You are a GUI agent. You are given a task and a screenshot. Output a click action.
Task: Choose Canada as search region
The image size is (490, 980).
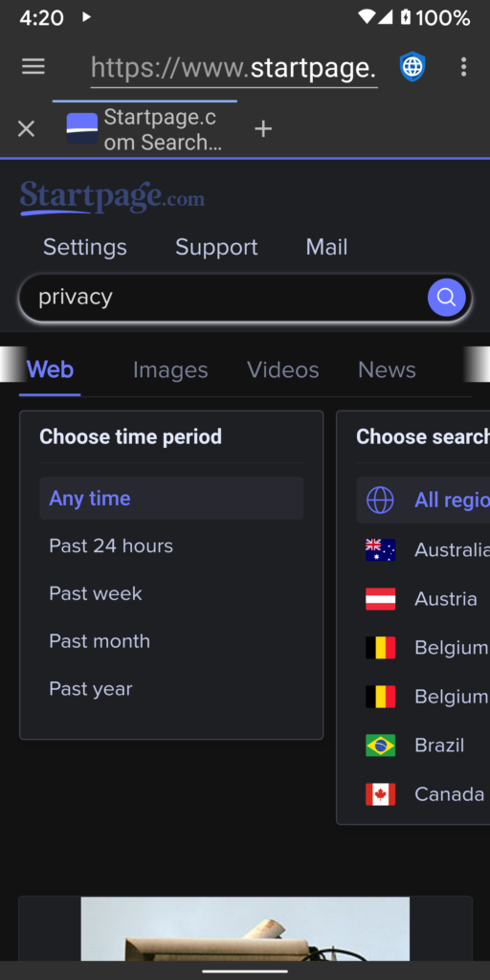coord(425,794)
